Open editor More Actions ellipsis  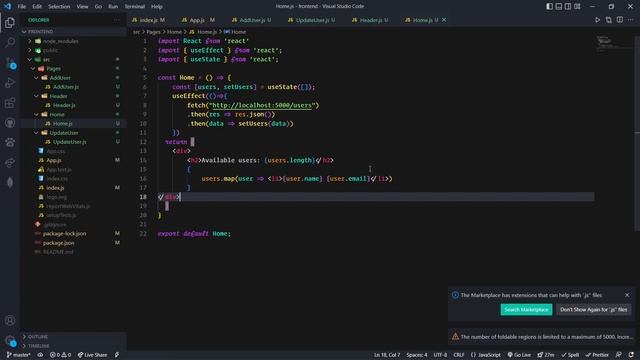point(631,20)
